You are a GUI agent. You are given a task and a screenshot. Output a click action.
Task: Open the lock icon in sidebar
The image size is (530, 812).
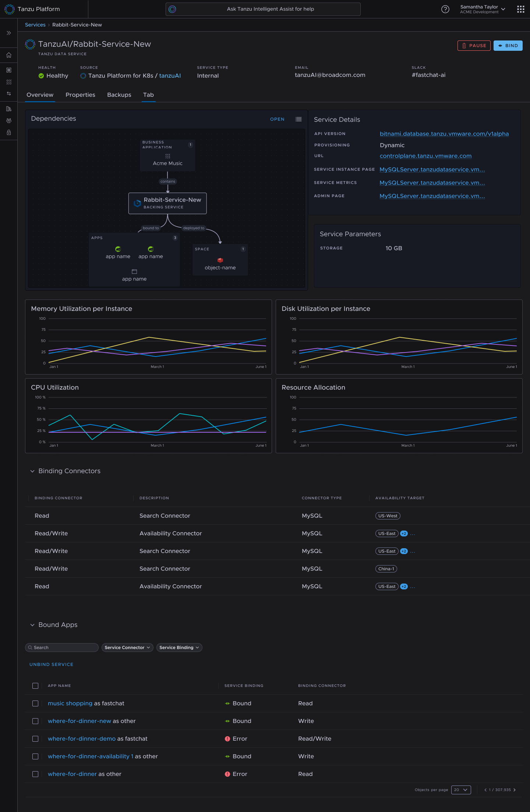pos(9,132)
